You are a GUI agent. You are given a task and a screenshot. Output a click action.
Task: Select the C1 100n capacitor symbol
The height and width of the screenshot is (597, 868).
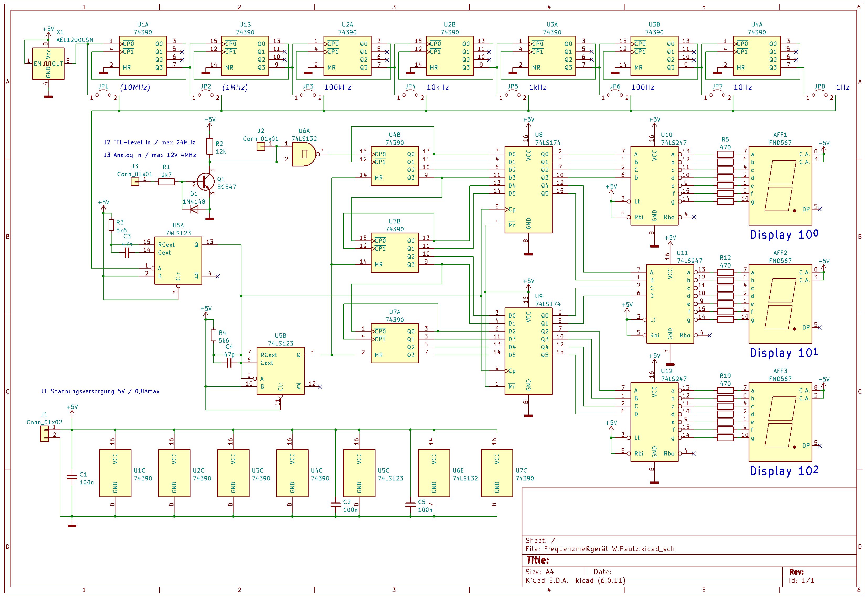(72, 477)
